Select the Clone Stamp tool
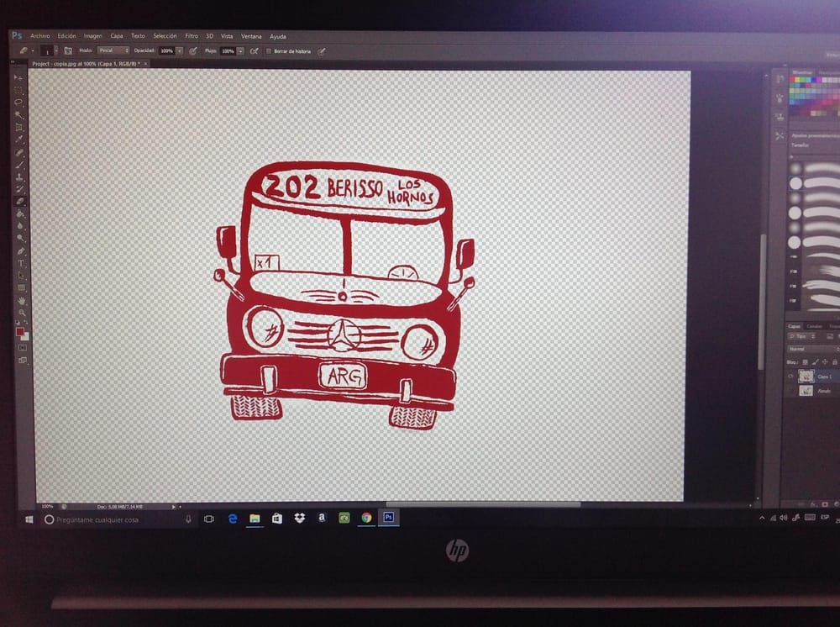840x627 pixels. (x=20, y=177)
